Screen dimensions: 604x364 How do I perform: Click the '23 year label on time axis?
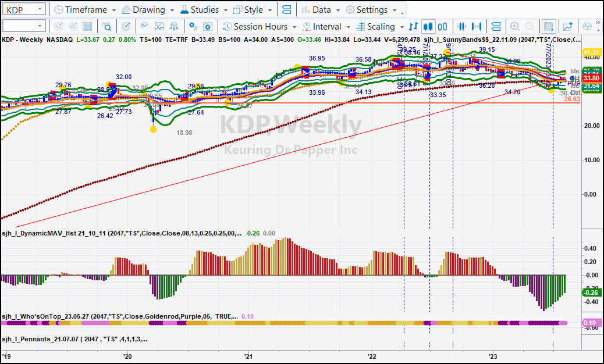pos(493,356)
